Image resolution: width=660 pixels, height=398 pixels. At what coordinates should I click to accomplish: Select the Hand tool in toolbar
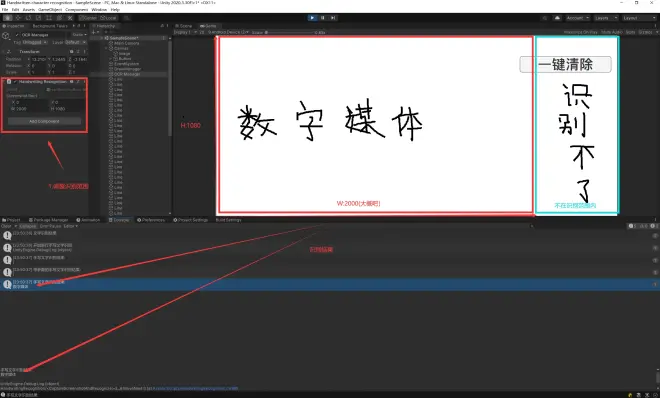tap(8, 18)
